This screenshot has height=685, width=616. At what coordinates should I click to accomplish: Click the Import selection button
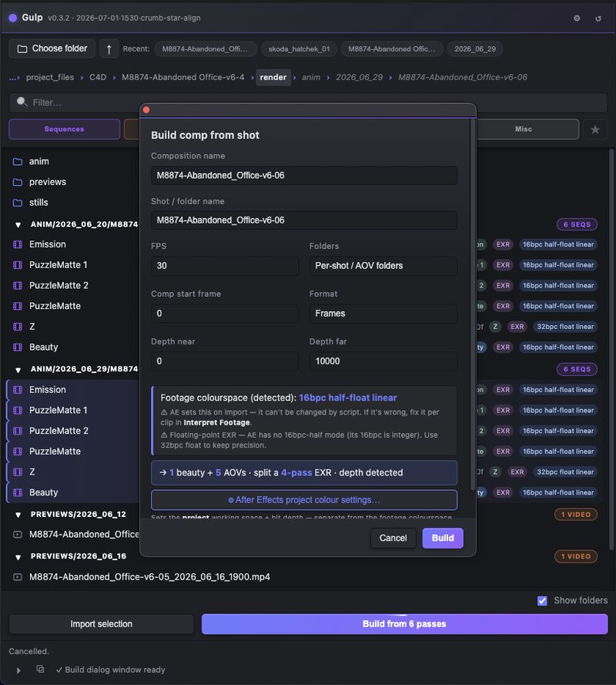point(102,624)
